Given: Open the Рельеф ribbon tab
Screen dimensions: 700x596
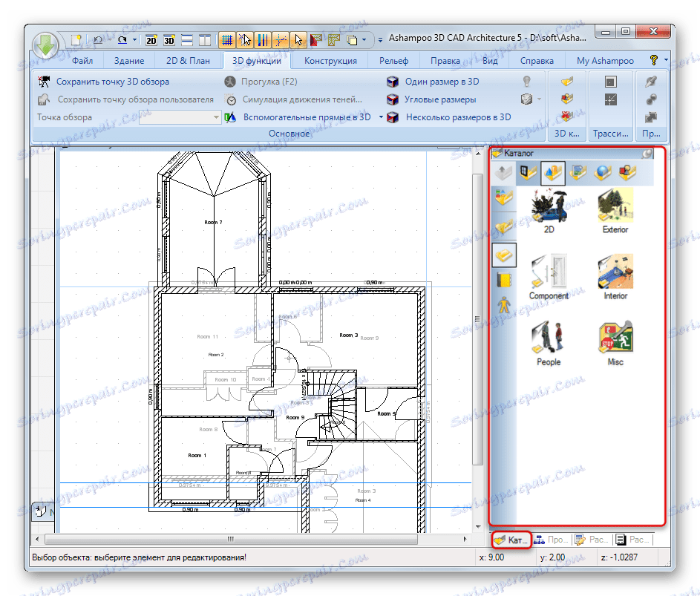Looking at the screenshot, I should 393,60.
